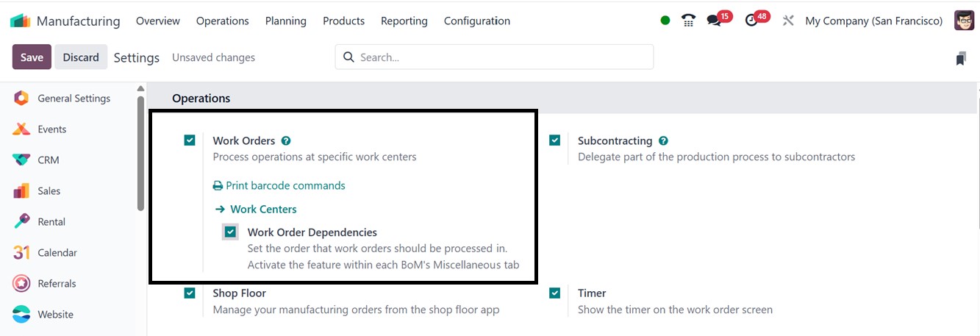Click the Subcontracting help question icon
This screenshot has height=336, width=980.
coord(663,140)
